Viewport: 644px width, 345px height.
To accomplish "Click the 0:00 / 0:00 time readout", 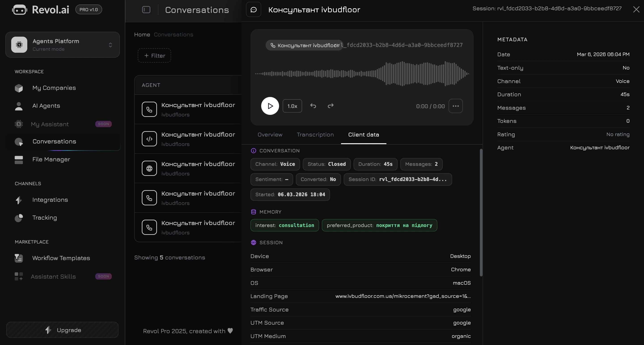I will [x=430, y=106].
